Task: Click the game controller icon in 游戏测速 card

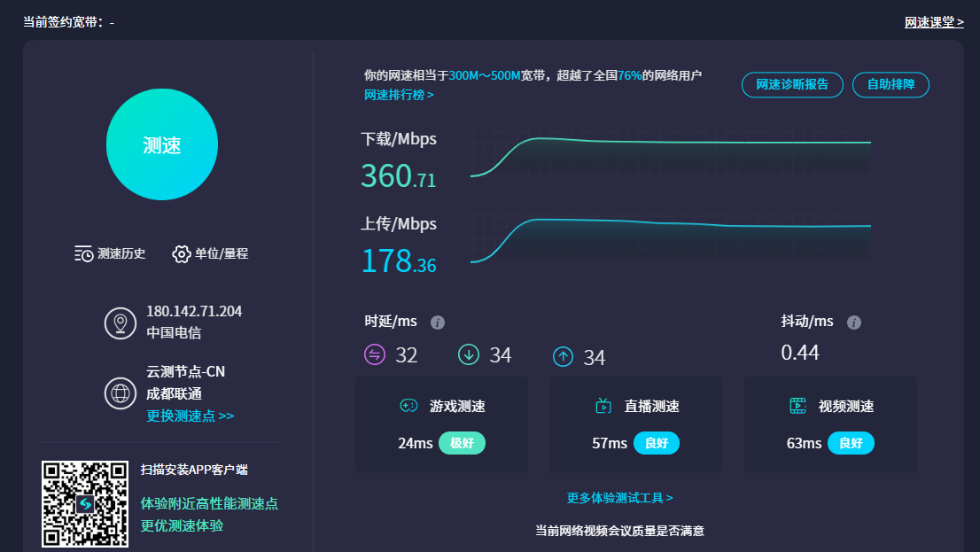Action: pos(409,406)
